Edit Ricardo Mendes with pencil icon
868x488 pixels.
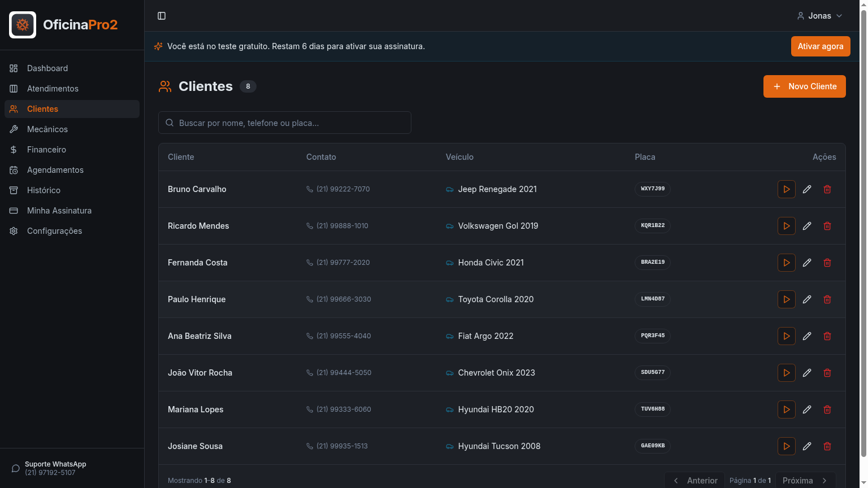(x=807, y=226)
